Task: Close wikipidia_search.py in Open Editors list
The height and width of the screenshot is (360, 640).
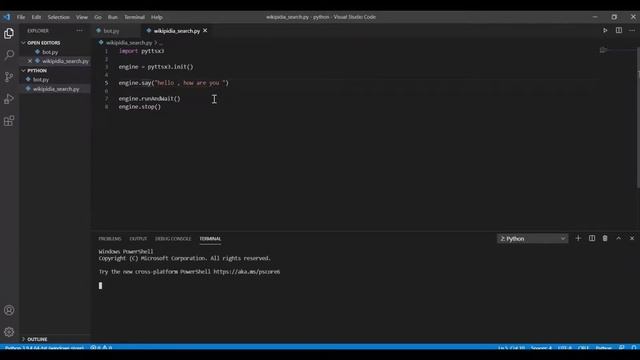Action: coord(30,61)
